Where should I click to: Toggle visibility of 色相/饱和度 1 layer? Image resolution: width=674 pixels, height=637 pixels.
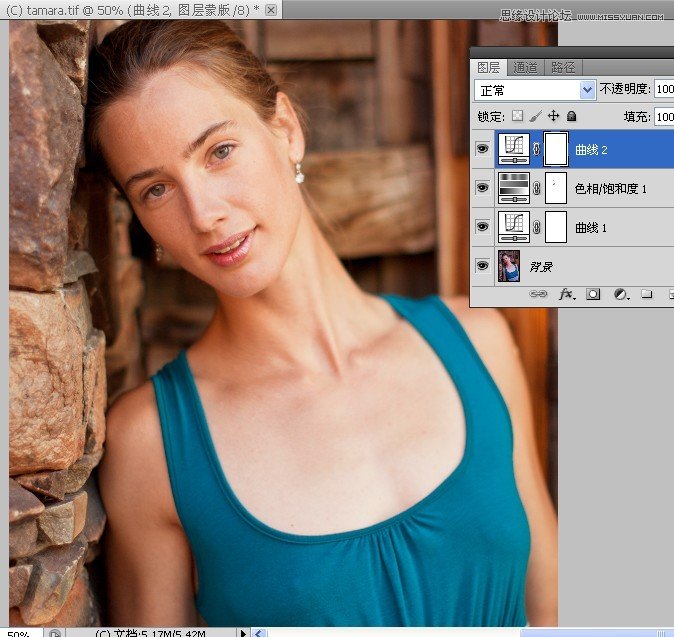pyautogui.click(x=483, y=188)
